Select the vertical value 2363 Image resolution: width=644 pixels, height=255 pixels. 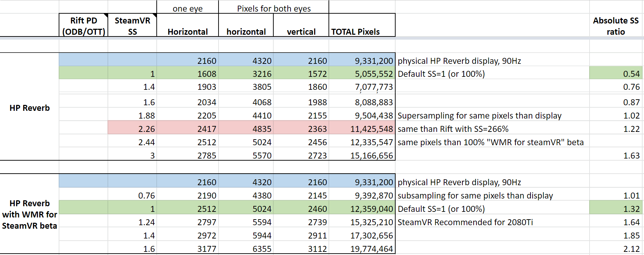tap(301, 128)
